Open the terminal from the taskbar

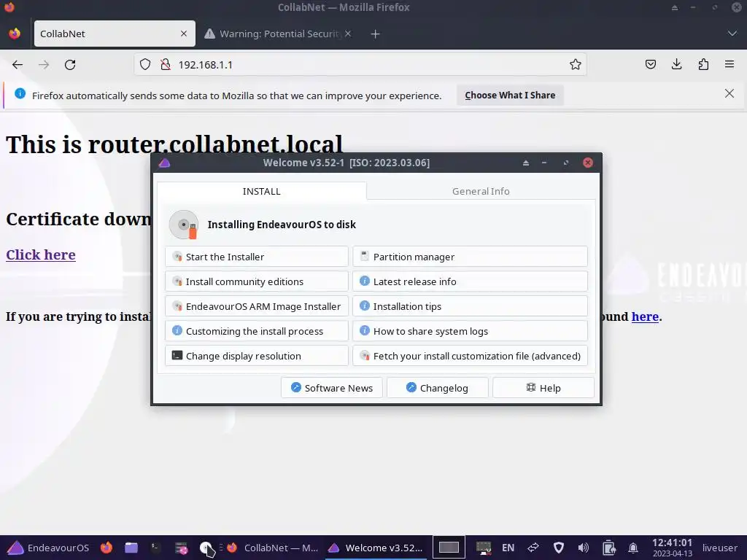[x=156, y=548]
